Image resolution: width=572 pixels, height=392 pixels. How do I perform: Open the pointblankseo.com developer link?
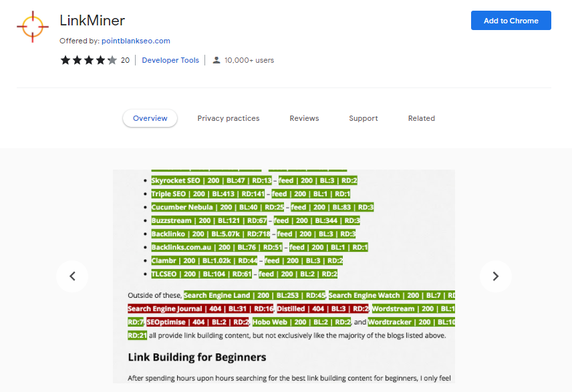(x=136, y=41)
